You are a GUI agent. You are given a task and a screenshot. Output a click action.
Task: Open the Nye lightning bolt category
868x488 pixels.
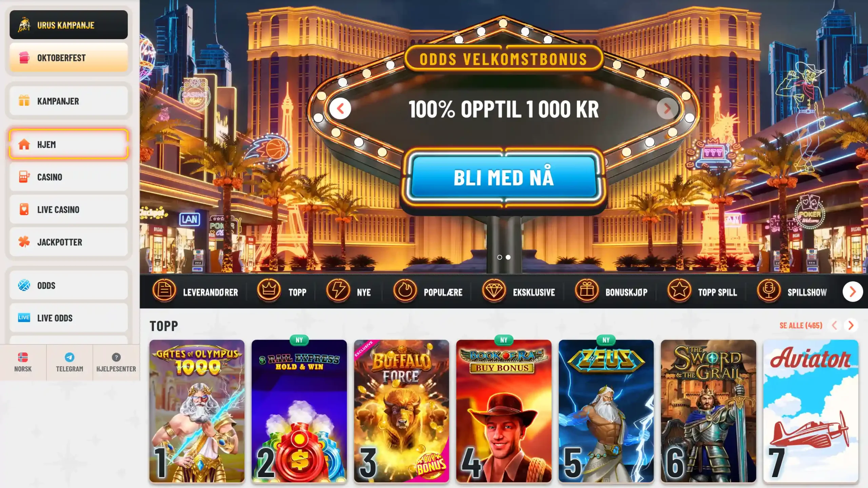(338, 291)
